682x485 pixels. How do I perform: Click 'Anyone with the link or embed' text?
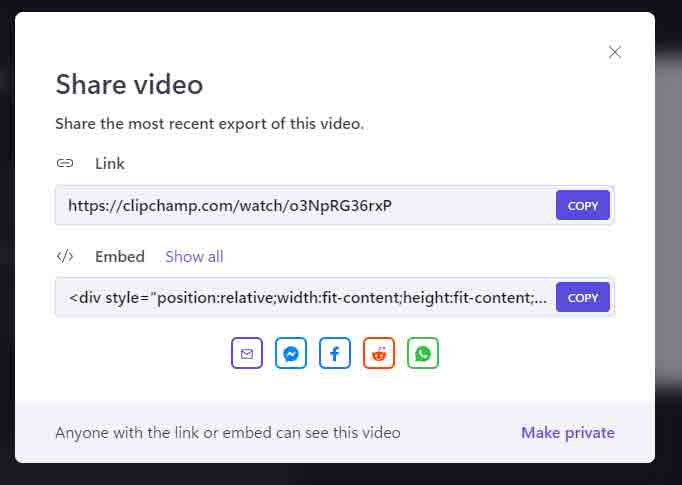[x=228, y=433]
